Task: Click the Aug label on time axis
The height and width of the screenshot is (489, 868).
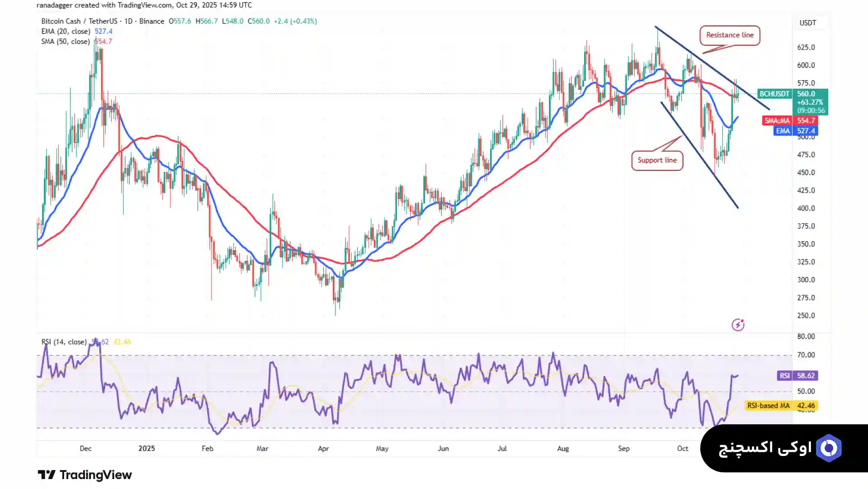Action: pos(563,448)
